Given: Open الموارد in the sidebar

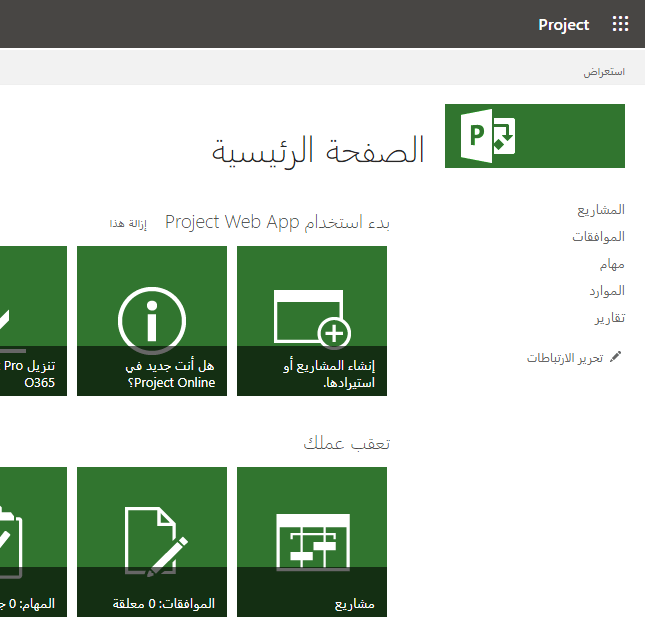Looking at the screenshot, I should tap(607, 291).
